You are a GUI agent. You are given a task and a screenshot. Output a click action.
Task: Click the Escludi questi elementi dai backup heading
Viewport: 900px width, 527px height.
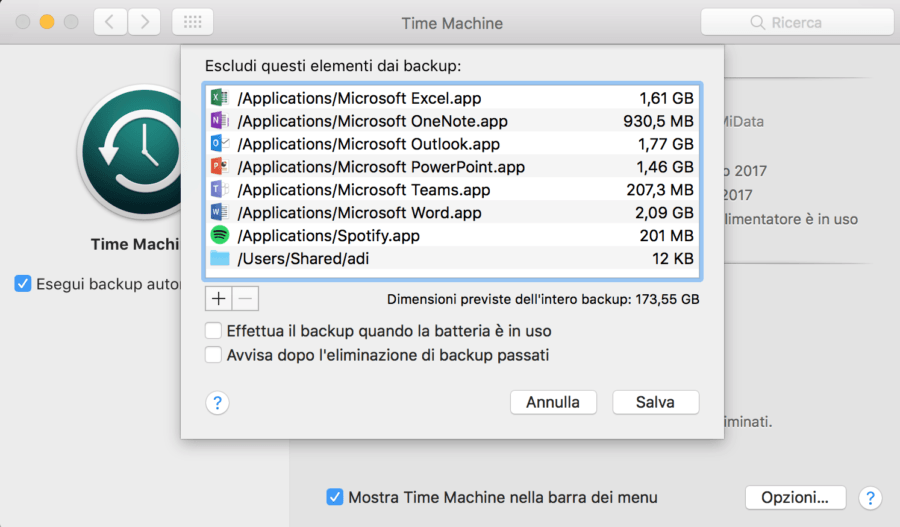point(333,66)
